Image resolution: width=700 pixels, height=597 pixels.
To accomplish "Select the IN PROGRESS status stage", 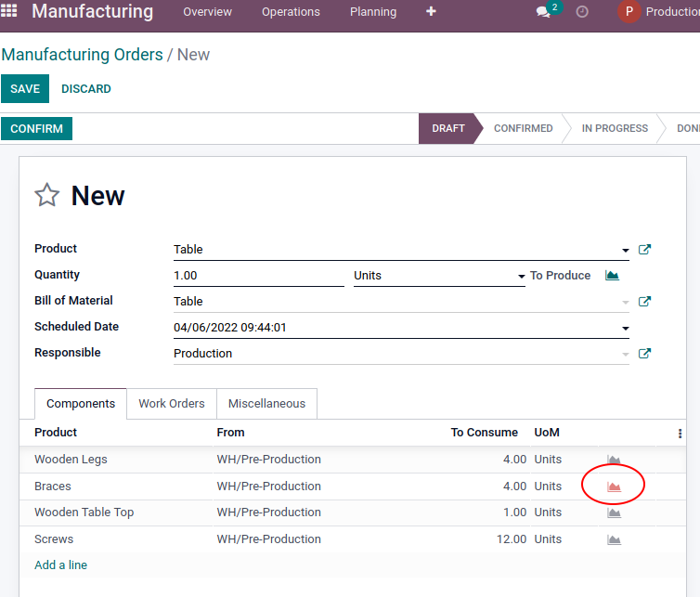I will tap(615, 129).
